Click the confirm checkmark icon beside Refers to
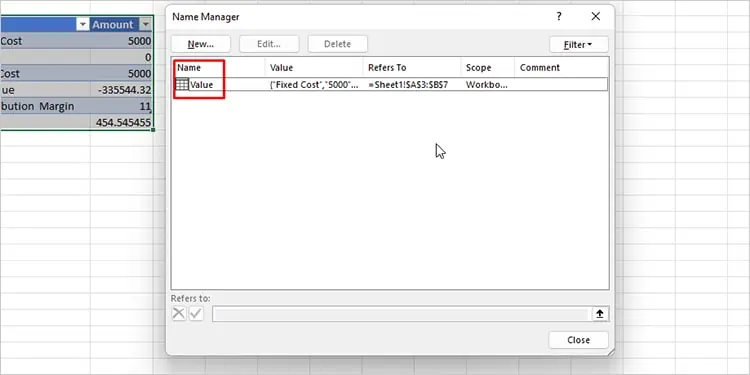This screenshot has height=375, width=750. [196, 314]
